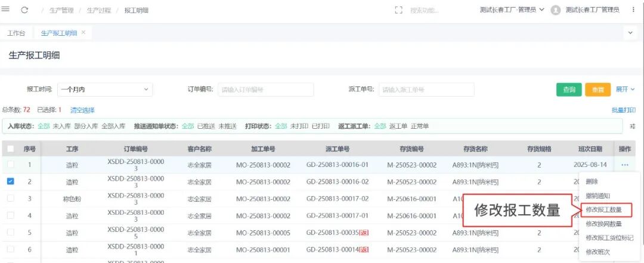Choose 修改报工货位标记 in the operation menu
The height and width of the screenshot is (263, 644).
(x=609, y=238)
